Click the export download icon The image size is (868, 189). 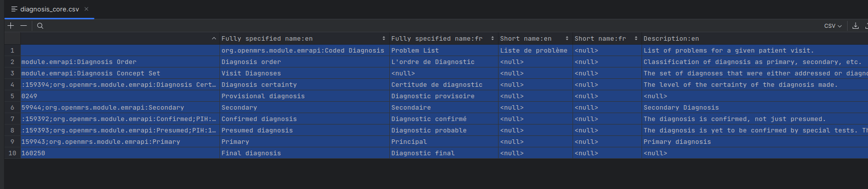[x=856, y=26]
